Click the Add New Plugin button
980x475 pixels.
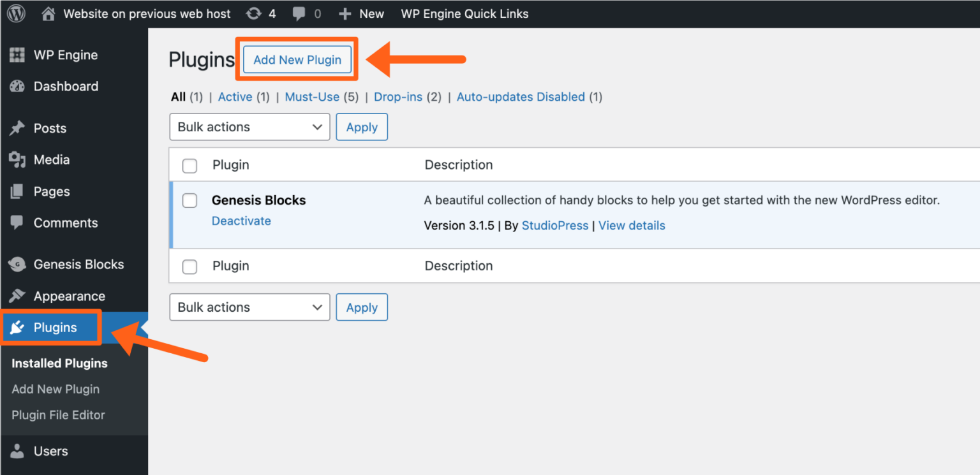tap(297, 59)
